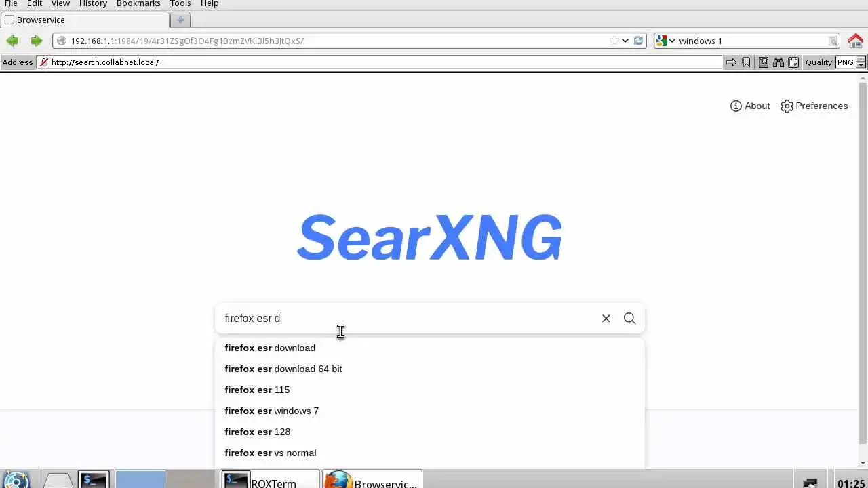Viewport: 868px width, 488px height.
Task: Open the home page with the house icon
Action: point(855,41)
